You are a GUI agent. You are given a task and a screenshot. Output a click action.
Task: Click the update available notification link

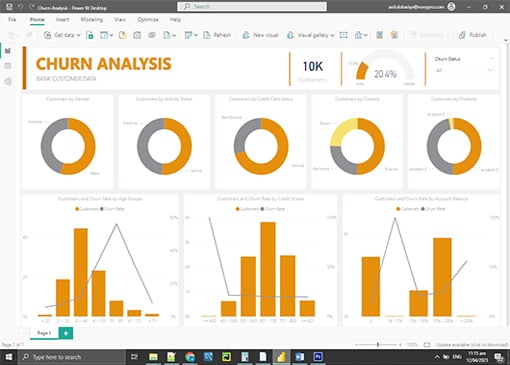[472, 345]
